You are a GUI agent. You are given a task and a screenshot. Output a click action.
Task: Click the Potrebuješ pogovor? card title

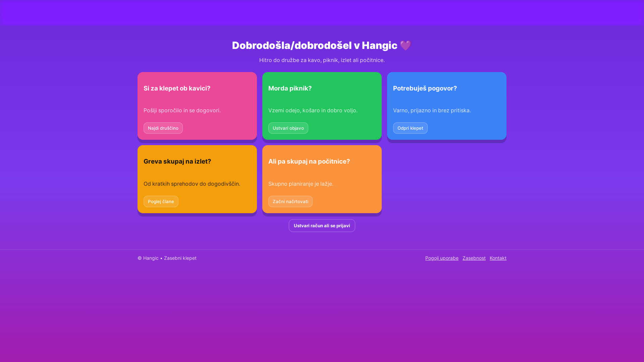click(425, 88)
